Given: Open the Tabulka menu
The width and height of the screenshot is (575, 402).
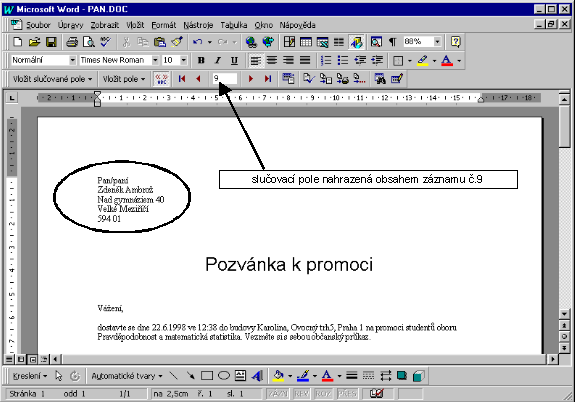Looking at the screenshot, I should (234, 25).
